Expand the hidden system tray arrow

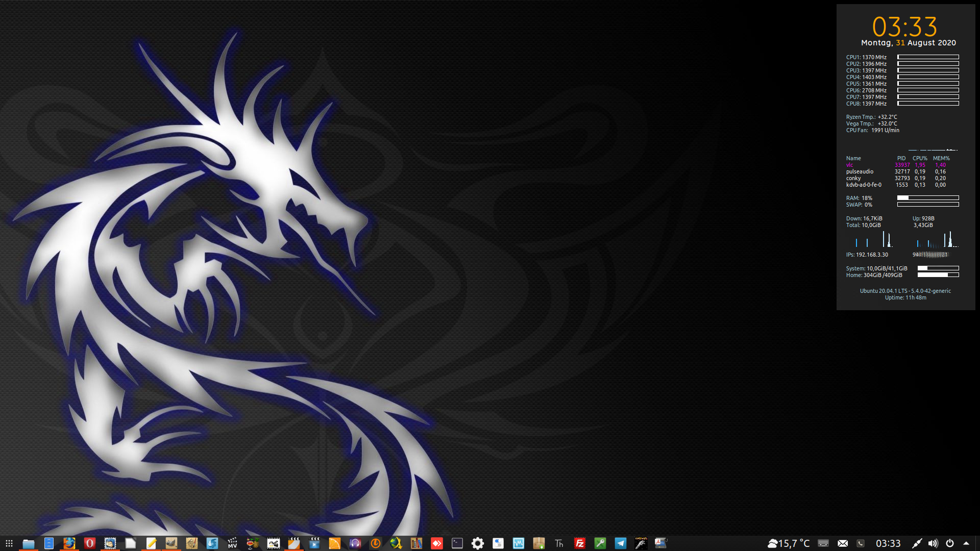(x=966, y=543)
